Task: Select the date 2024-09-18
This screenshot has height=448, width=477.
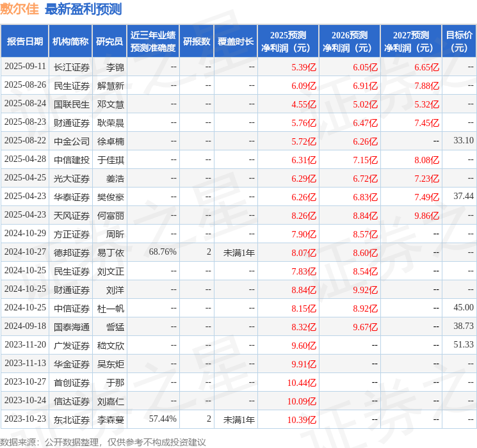Action: [x=25, y=326]
